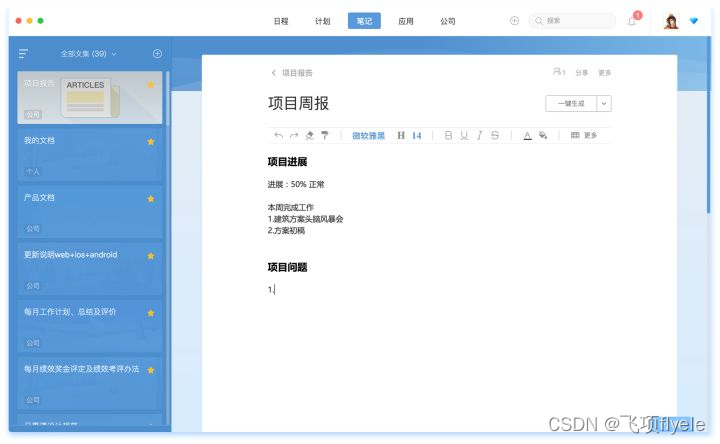Expand the arrow beside 一键生成
The width and height of the screenshot is (720, 444).
click(604, 103)
